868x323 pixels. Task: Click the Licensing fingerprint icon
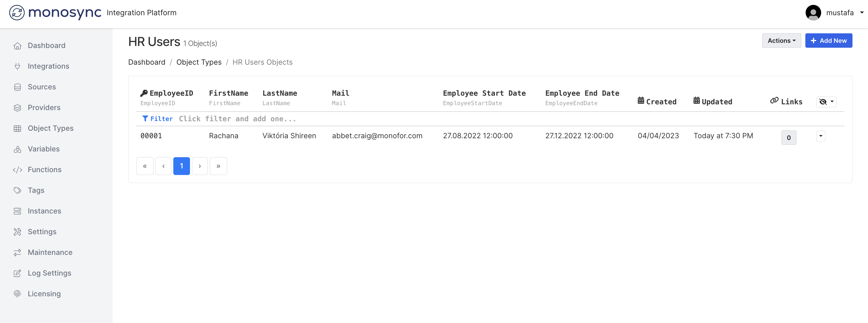[x=18, y=294]
